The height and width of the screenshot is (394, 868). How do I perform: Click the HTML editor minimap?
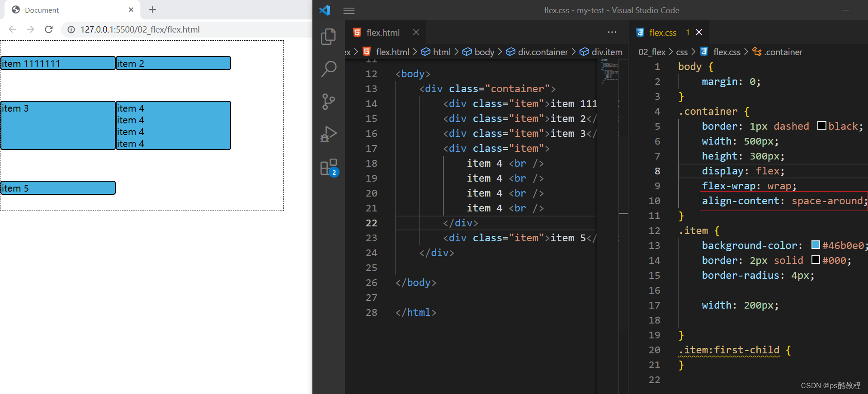609,72
